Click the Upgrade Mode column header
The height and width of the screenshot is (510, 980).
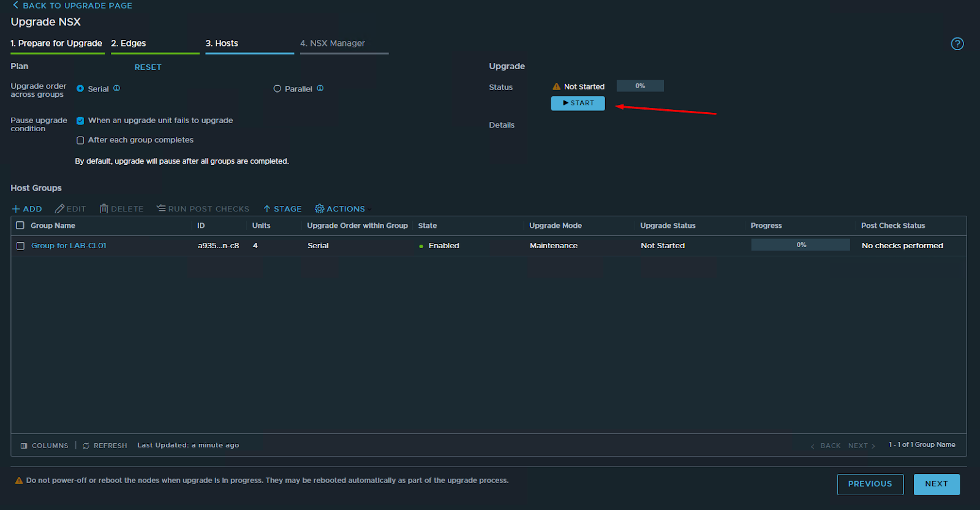(556, 226)
